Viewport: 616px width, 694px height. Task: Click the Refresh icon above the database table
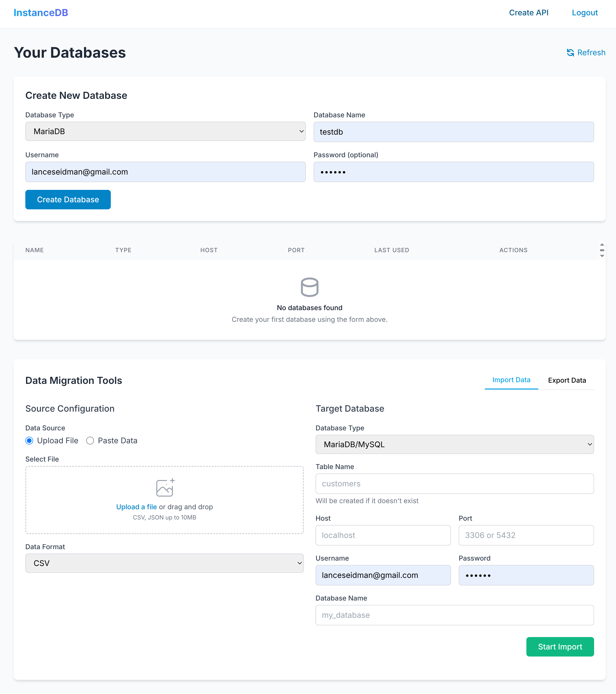click(571, 53)
